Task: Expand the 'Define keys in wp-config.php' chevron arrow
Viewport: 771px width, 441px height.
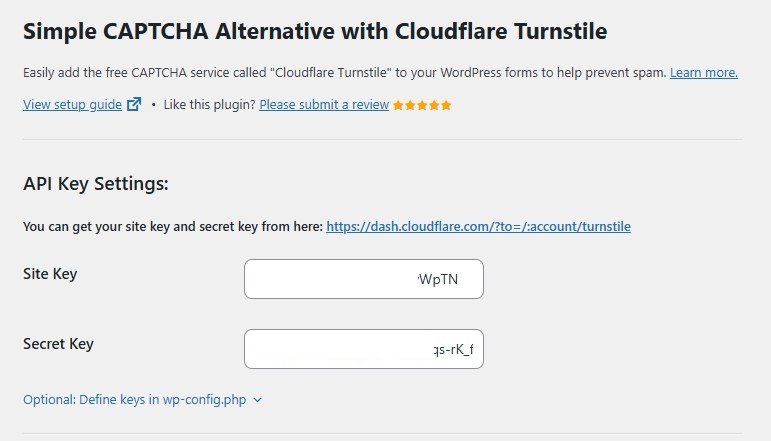Action: pos(258,400)
